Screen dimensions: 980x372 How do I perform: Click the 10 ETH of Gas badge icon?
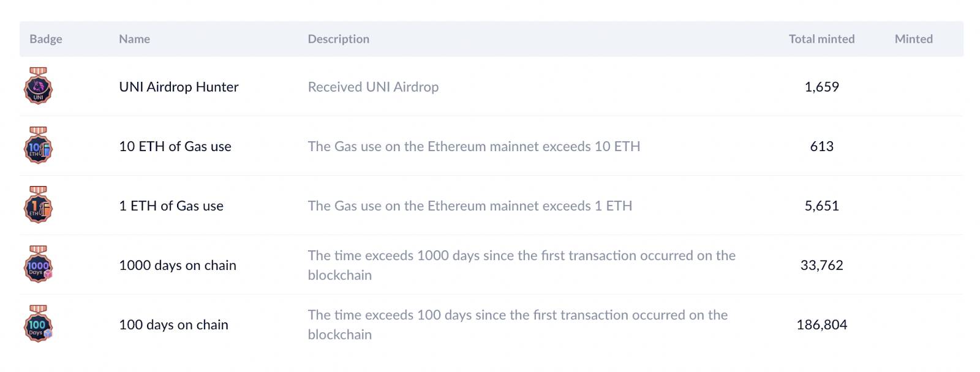coord(38,145)
